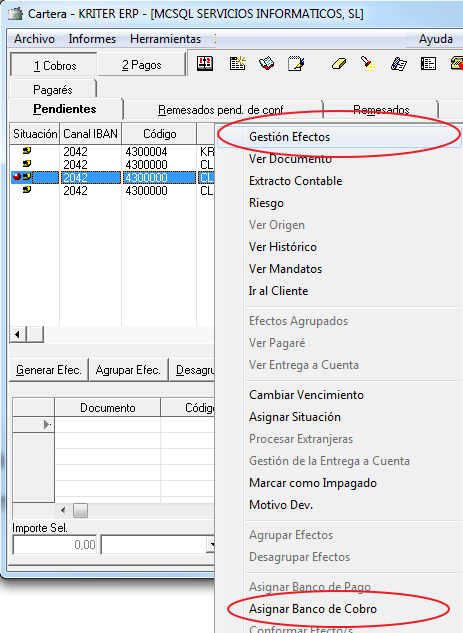Choose Gestión Efectos from context menu

coord(289,137)
